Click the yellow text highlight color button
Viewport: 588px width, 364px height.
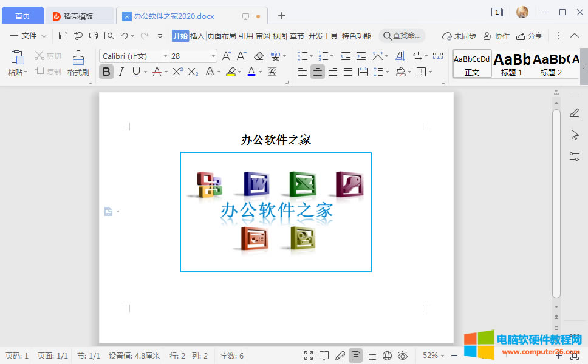coord(230,72)
